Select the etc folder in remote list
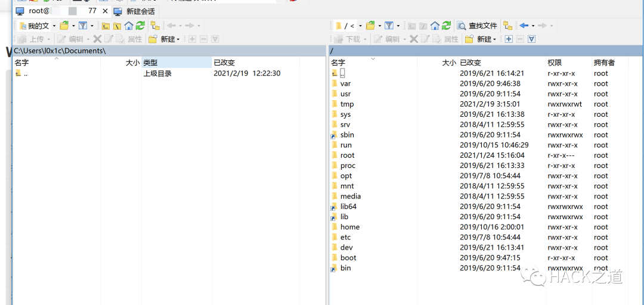644x305 pixels. (x=346, y=237)
